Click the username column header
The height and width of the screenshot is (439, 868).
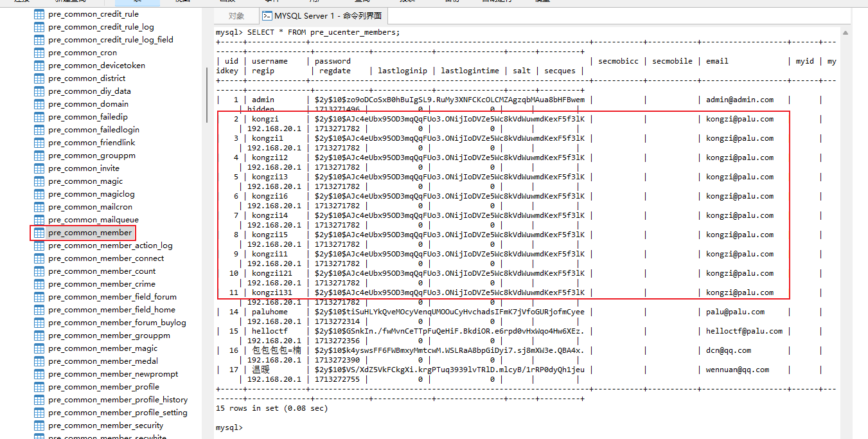pos(270,61)
